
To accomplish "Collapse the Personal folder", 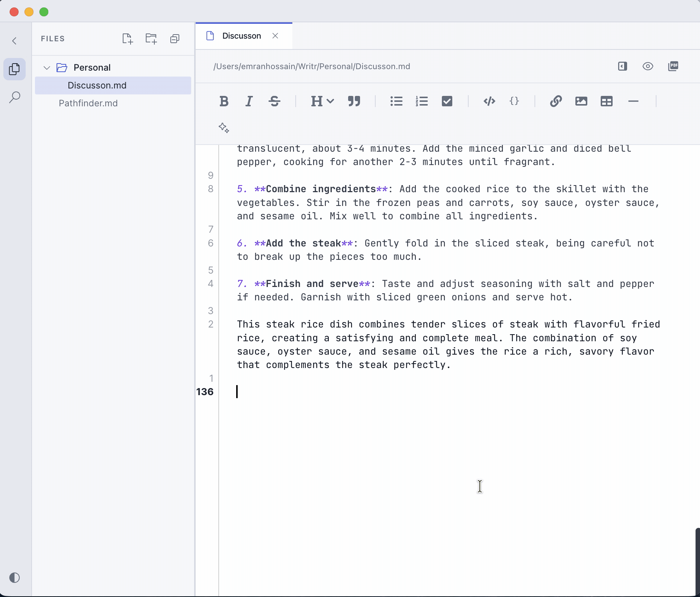I will coord(47,68).
